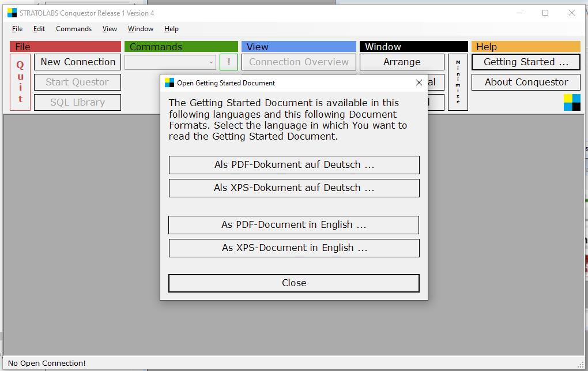Open German XPS document option
The height and width of the screenshot is (371, 588).
[x=294, y=188]
